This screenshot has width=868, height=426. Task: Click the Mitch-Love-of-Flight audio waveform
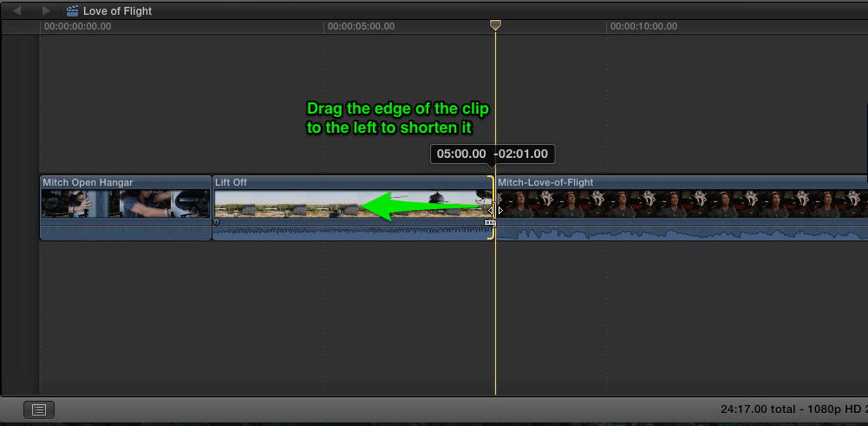tap(682, 233)
